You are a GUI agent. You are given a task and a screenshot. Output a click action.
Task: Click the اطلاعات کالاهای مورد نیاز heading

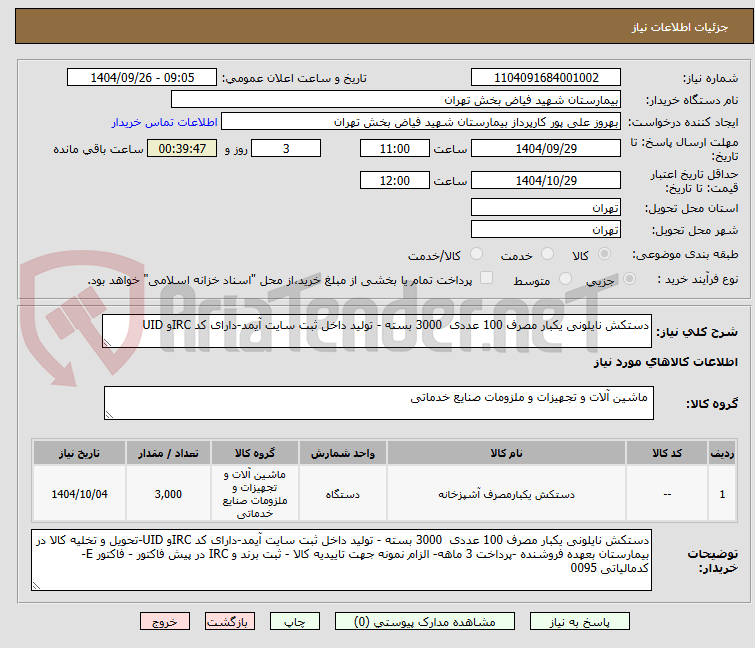point(665,362)
